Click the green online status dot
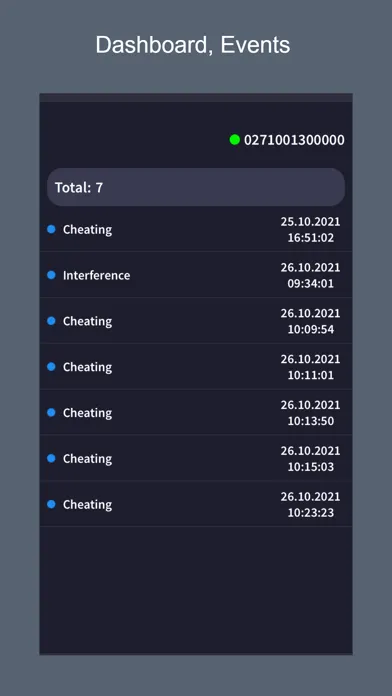 click(234, 140)
